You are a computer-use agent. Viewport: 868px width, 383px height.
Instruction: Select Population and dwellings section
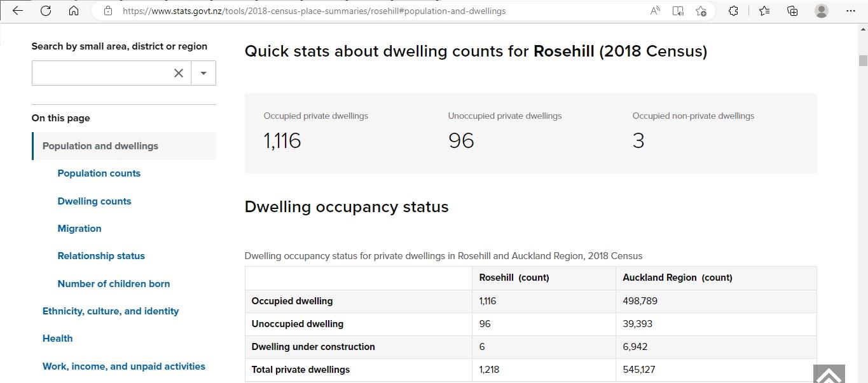[100, 146]
